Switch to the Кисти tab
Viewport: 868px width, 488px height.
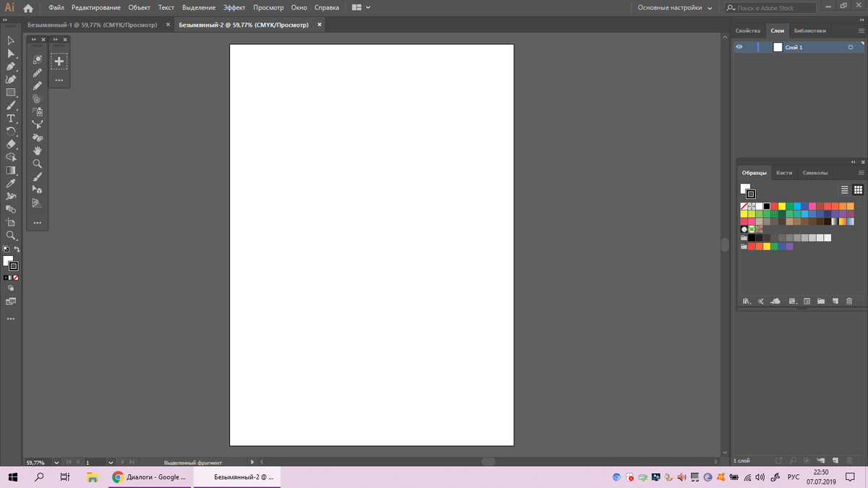[784, 173]
